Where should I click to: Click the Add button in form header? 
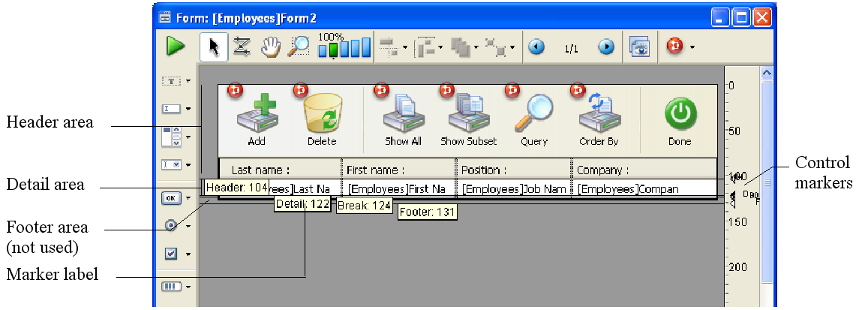[x=257, y=120]
